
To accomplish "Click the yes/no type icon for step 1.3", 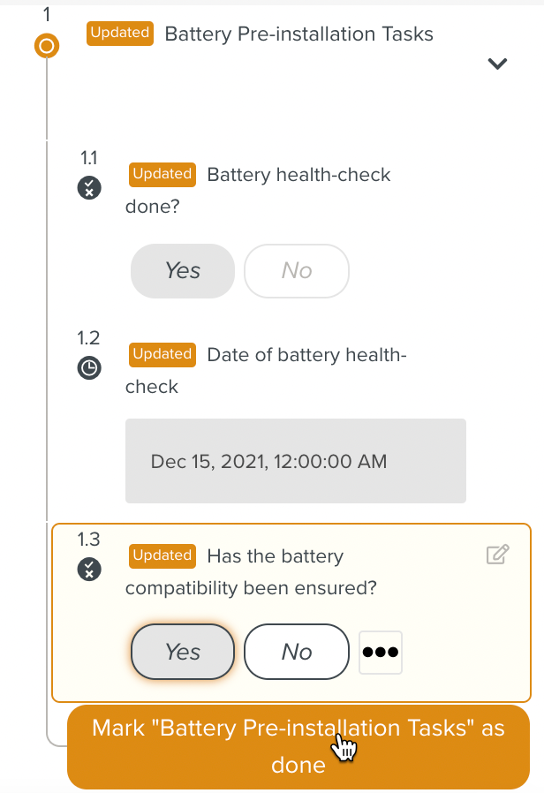I will tap(89, 569).
